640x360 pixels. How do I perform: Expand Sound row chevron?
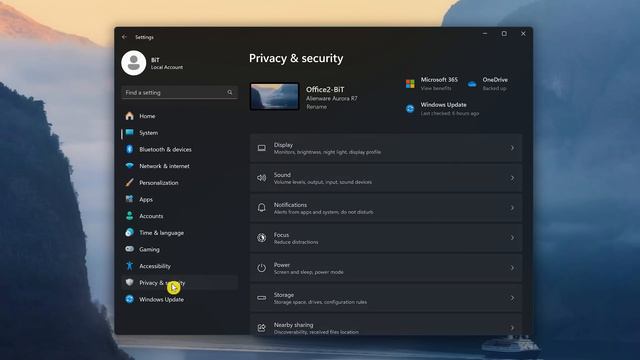(512, 178)
